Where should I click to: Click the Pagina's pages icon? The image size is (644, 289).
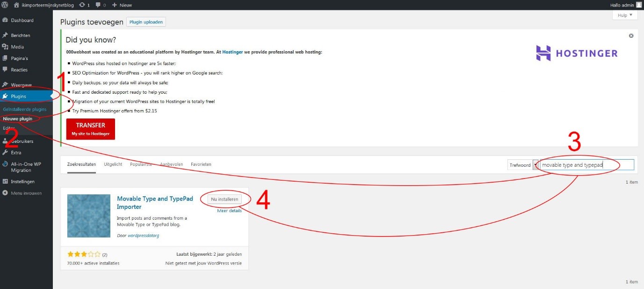click(x=5, y=58)
